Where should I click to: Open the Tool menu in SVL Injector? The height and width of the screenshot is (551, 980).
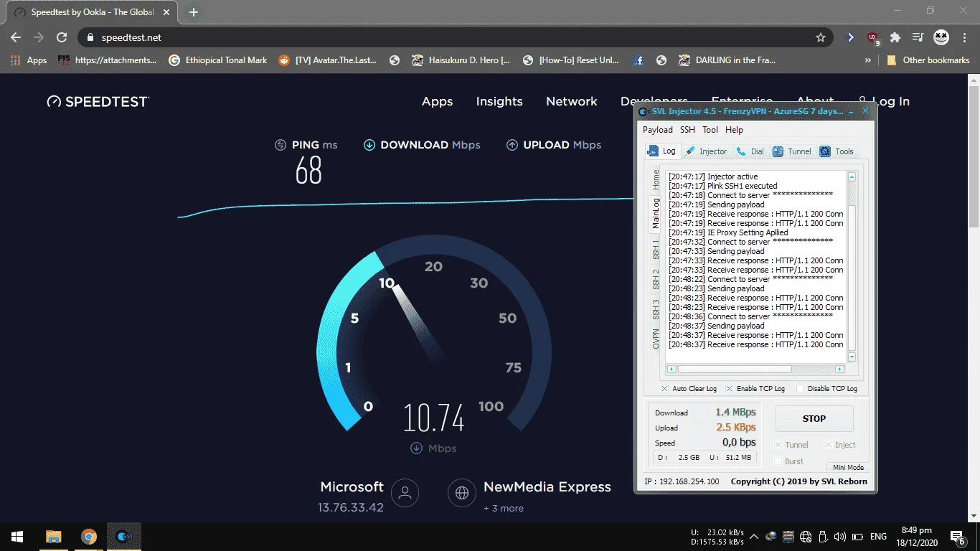click(710, 130)
